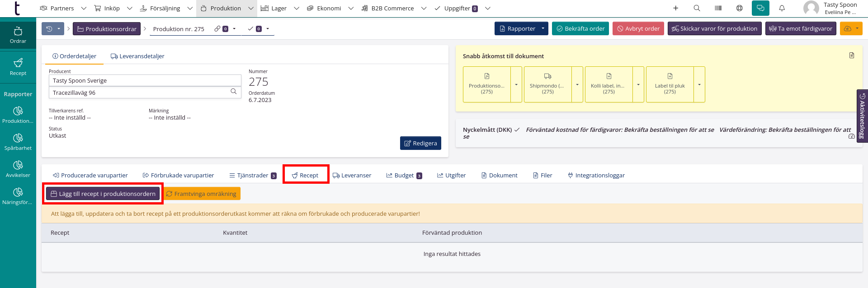Open the Ordrar sidebar icon
This screenshot has width=868, height=288.
pos(18,35)
